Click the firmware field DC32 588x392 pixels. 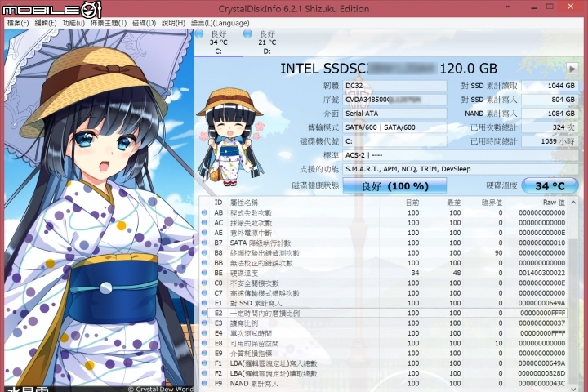pyautogui.click(x=394, y=86)
